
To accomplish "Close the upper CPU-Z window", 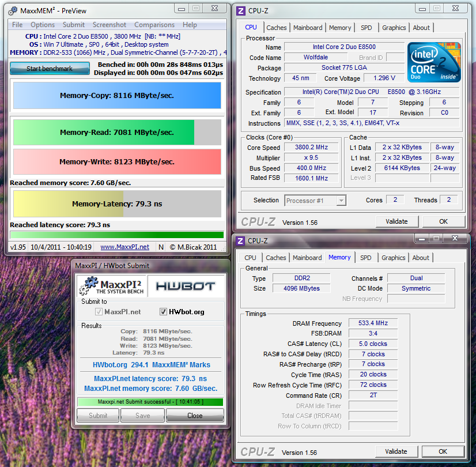I will click(456, 9).
